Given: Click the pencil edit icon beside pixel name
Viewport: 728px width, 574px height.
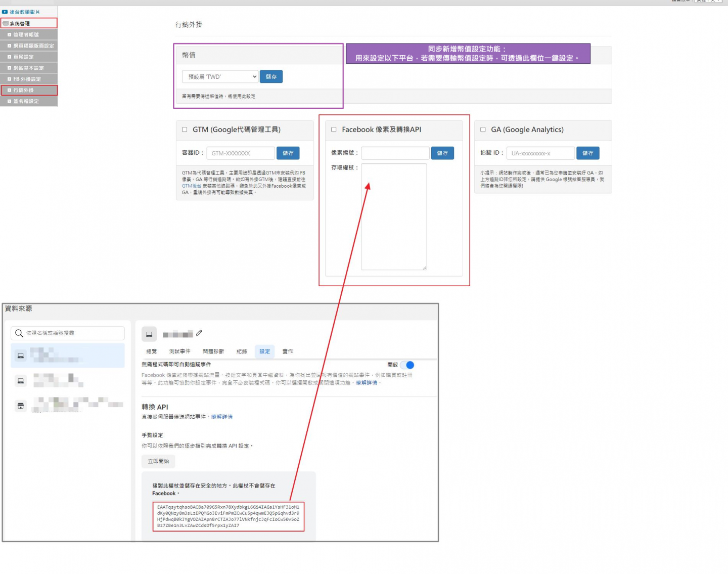Looking at the screenshot, I should [x=199, y=333].
